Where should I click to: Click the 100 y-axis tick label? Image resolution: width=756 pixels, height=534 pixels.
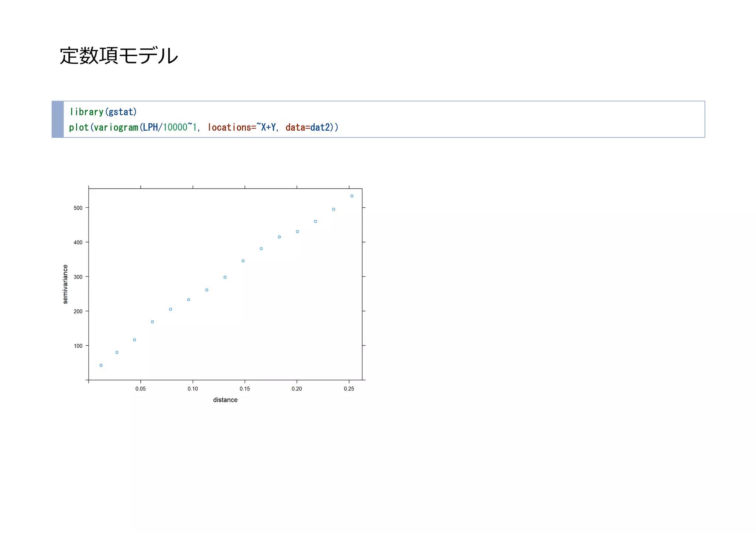tap(78, 346)
